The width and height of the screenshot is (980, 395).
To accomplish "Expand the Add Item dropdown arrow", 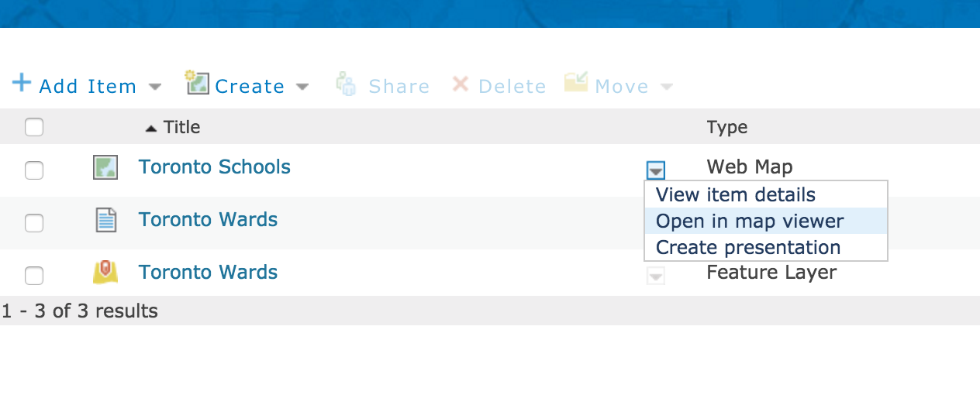I will (x=155, y=87).
